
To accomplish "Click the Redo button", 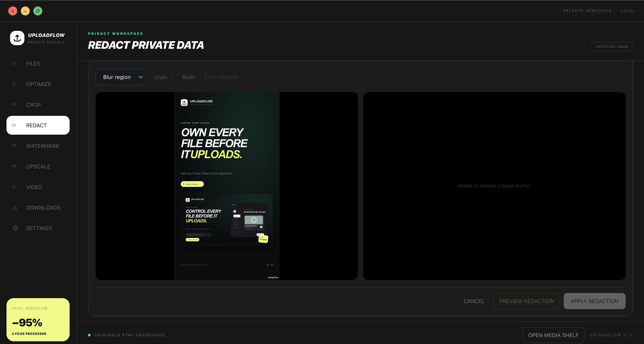I will coord(189,77).
